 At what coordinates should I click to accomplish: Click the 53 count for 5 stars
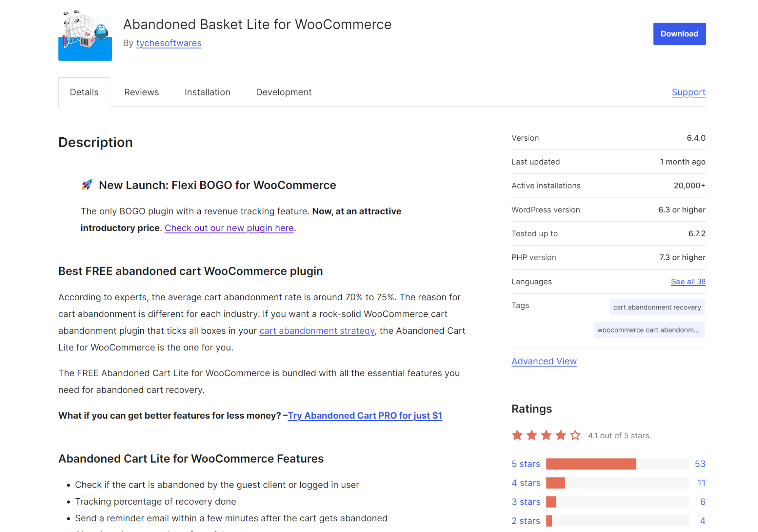[700, 464]
